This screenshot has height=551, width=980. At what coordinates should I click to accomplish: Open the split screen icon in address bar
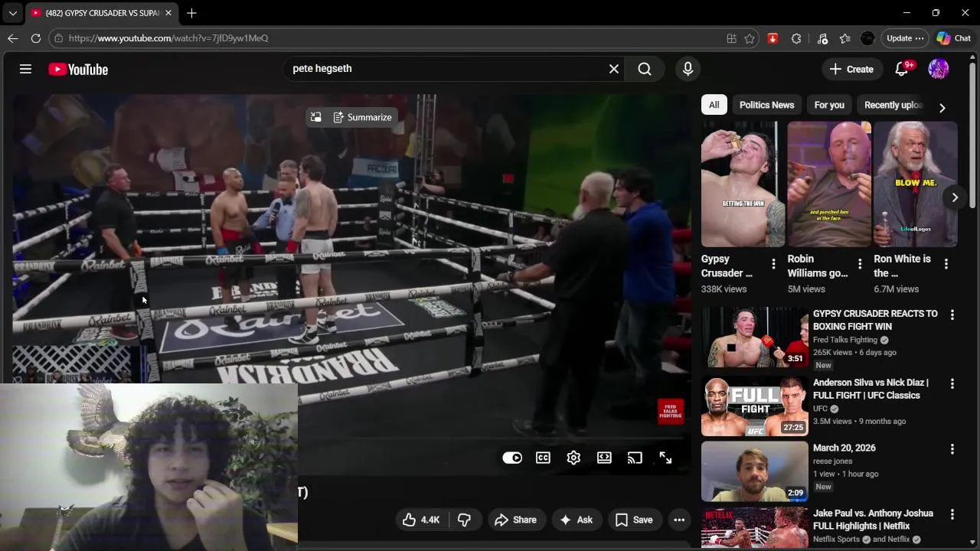point(731,38)
